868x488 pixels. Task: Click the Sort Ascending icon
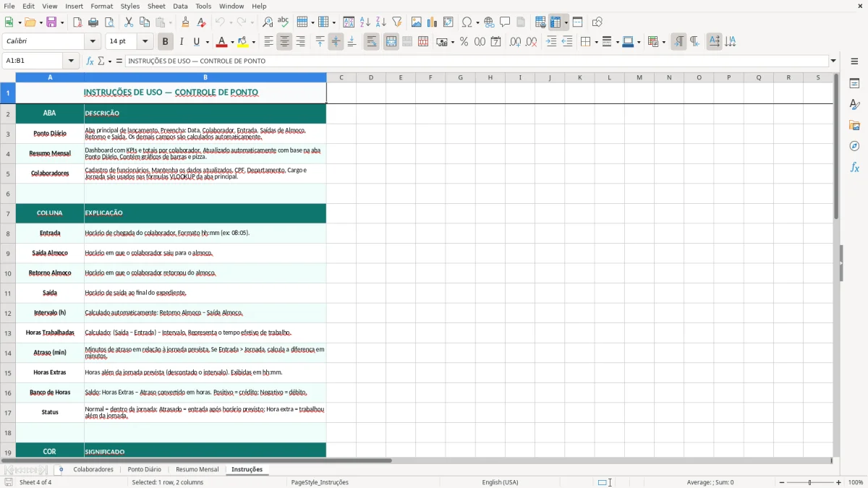(x=365, y=22)
